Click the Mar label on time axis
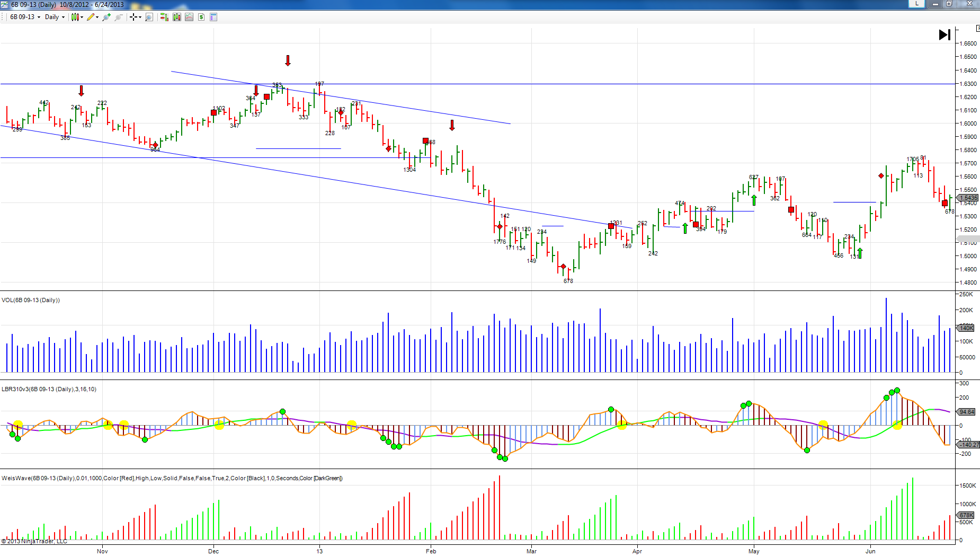The width and height of the screenshot is (980, 556). (x=531, y=551)
